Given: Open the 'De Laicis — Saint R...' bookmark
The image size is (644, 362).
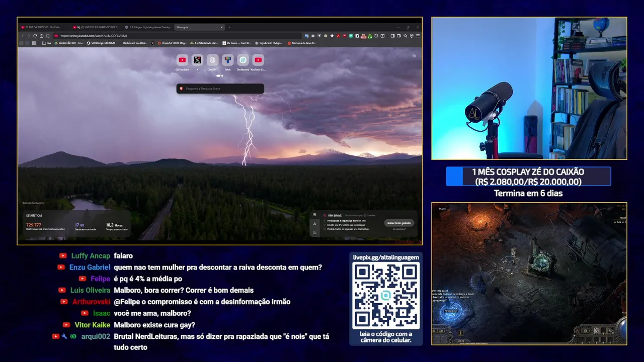Looking at the screenshot, I should 236,43.
